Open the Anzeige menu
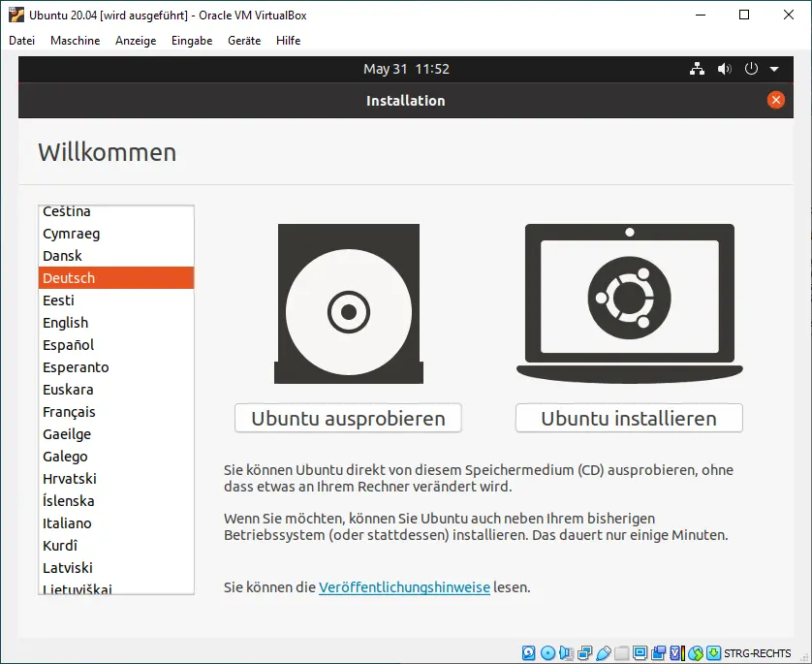The height and width of the screenshot is (664, 812). [x=136, y=41]
